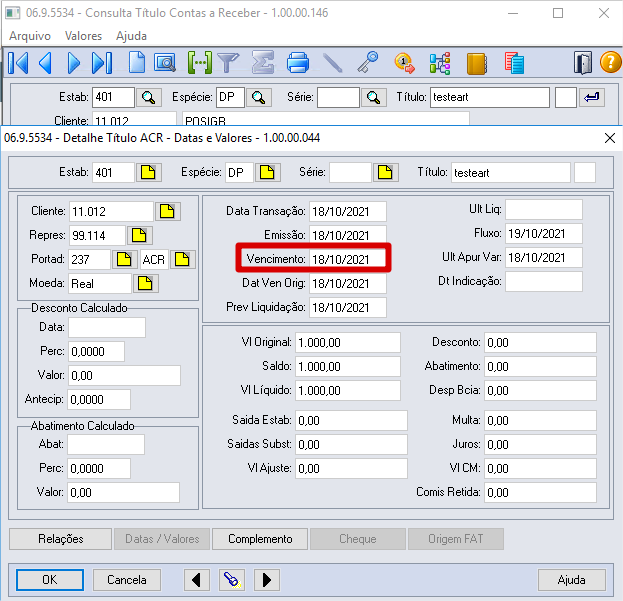This screenshot has width=623, height=601.
Task: Click the diagonal line toolbar icon
Action: click(333, 63)
